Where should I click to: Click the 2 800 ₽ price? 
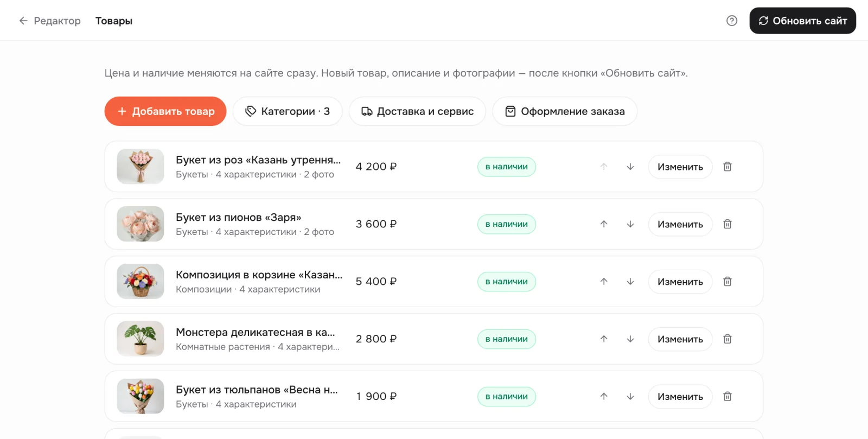pyautogui.click(x=376, y=339)
